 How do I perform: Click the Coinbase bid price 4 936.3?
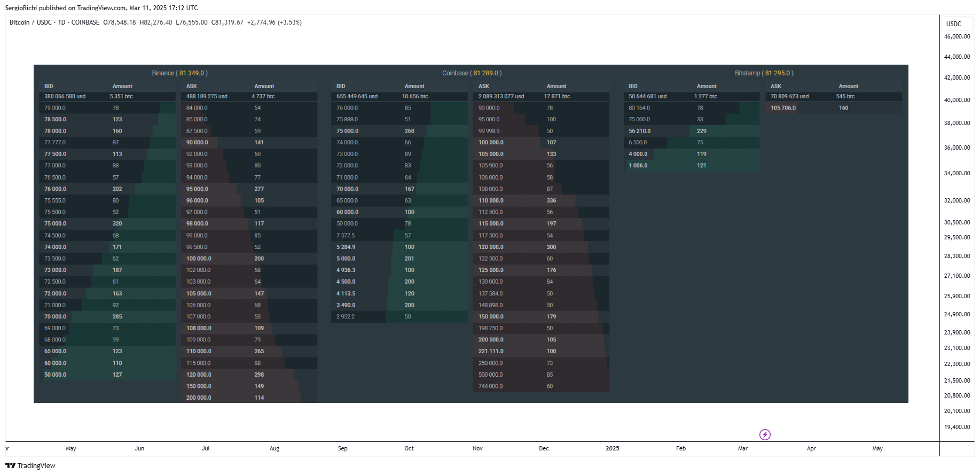pyautogui.click(x=346, y=270)
